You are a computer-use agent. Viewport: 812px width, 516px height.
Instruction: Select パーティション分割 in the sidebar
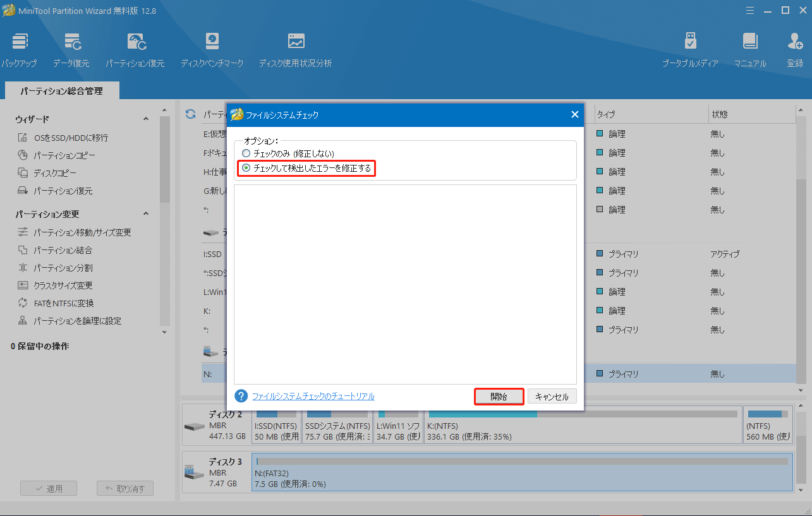point(54,268)
